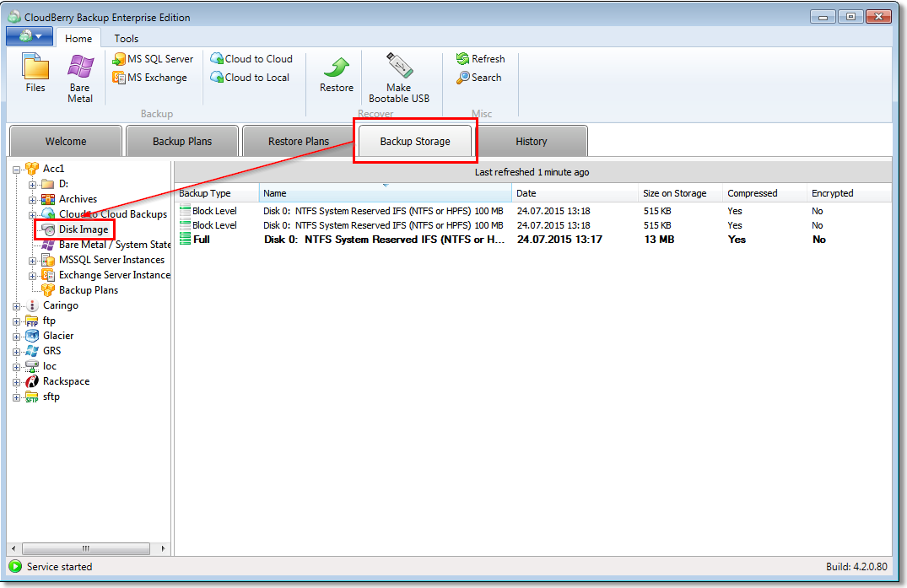Click the Exchange Server Instance icon
907x588 pixels.
coord(48,275)
